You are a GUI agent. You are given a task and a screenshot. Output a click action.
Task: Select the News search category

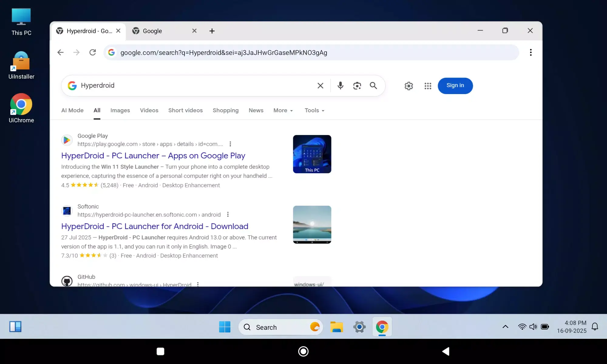point(256,110)
